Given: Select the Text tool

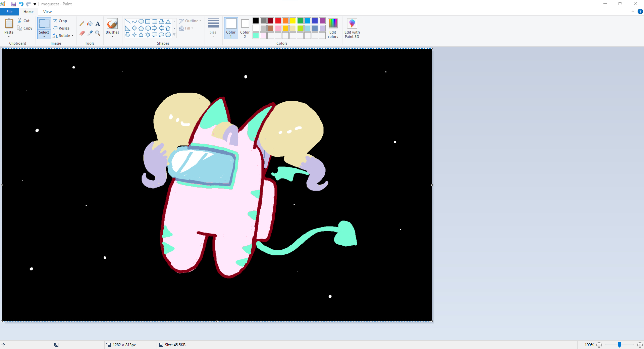Looking at the screenshot, I should pyautogui.click(x=98, y=24).
